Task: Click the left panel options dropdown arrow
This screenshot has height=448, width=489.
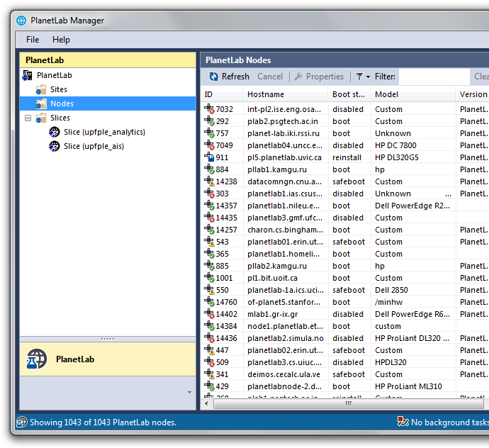Action: tap(189, 393)
